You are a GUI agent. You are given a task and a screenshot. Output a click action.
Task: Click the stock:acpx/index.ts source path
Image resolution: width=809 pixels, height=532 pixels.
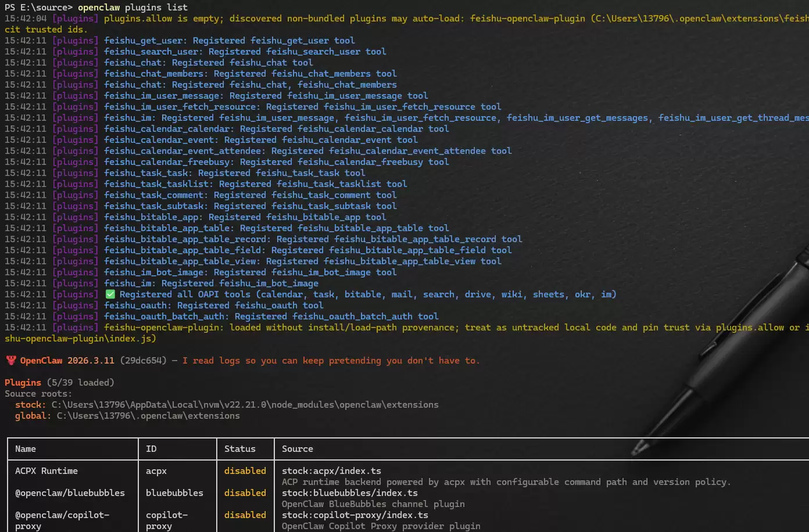tap(331, 471)
